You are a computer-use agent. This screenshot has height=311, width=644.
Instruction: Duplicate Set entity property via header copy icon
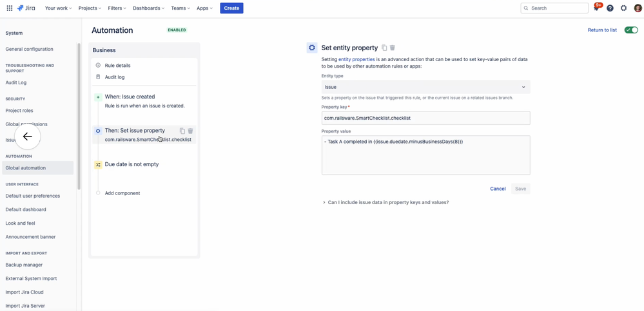(x=384, y=48)
